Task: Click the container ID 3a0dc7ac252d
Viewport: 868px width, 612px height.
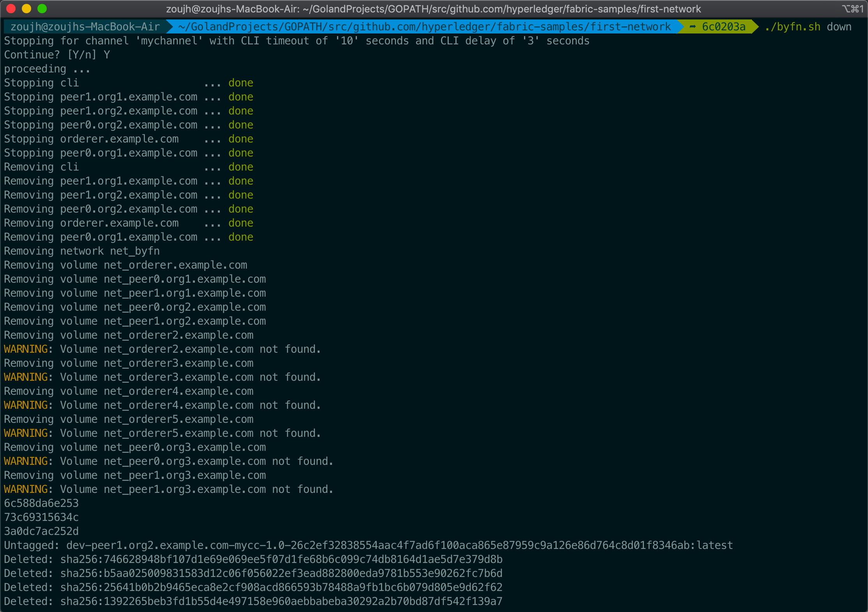Action: (41, 531)
